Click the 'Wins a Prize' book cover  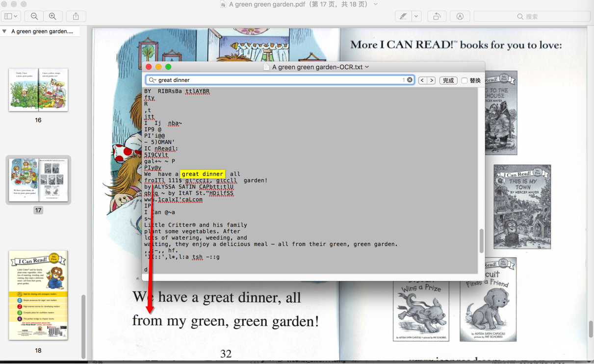(421, 310)
